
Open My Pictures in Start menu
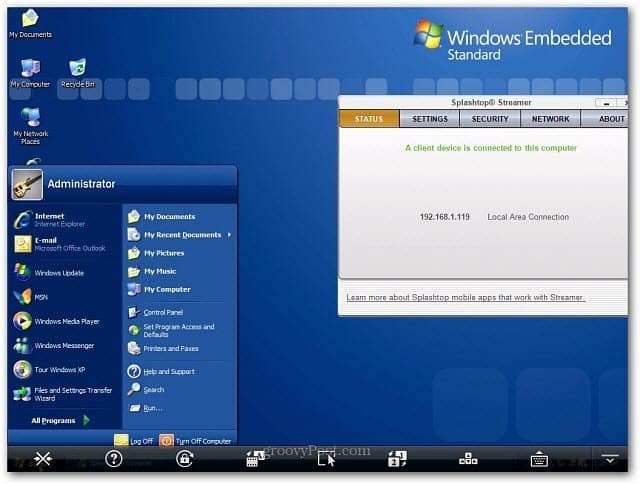pyautogui.click(x=156, y=253)
